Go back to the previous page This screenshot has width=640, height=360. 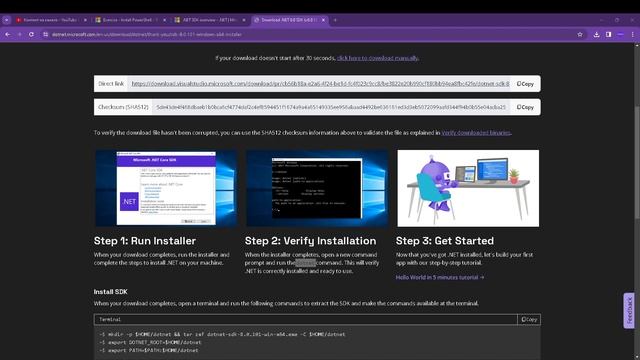(7, 35)
